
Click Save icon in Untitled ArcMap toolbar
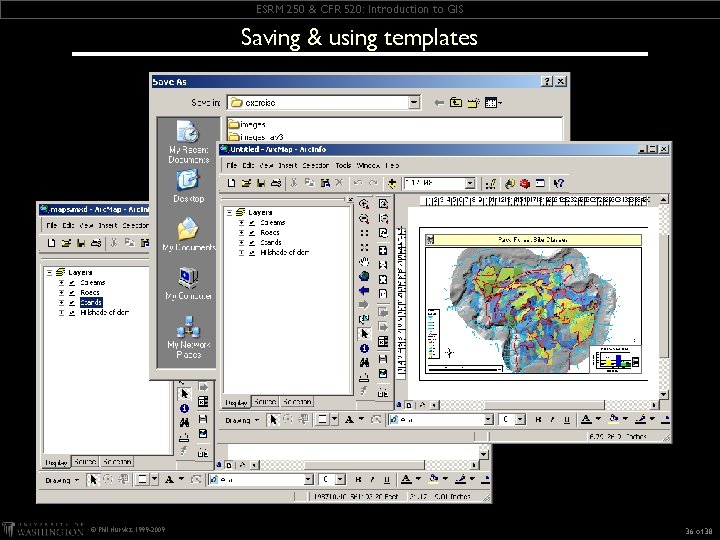261,183
